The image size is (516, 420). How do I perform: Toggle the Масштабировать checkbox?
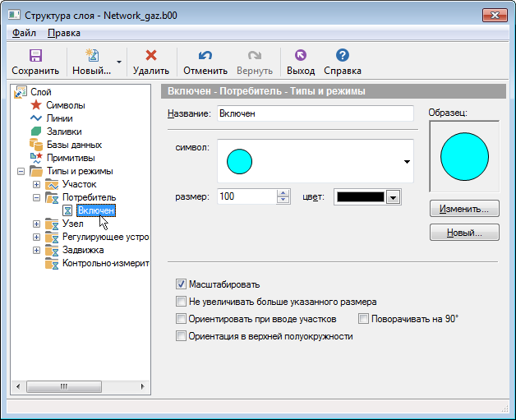[182, 284]
